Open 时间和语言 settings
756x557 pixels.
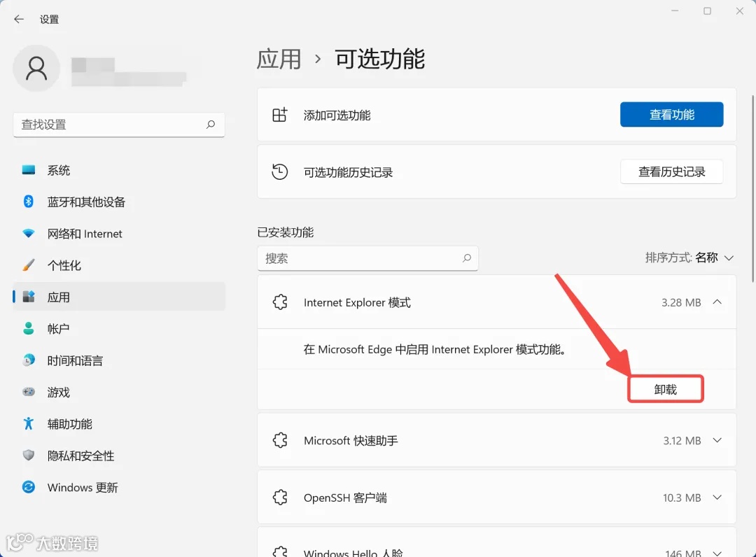119,360
